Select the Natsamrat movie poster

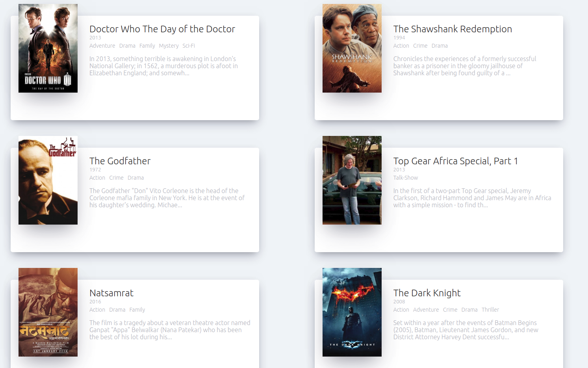(x=48, y=312)
